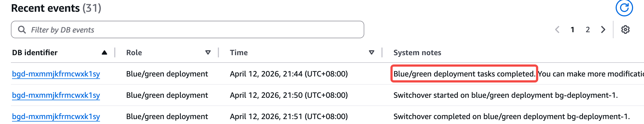Click the Time column header label
644x124 pixels.
pos(239,52)
